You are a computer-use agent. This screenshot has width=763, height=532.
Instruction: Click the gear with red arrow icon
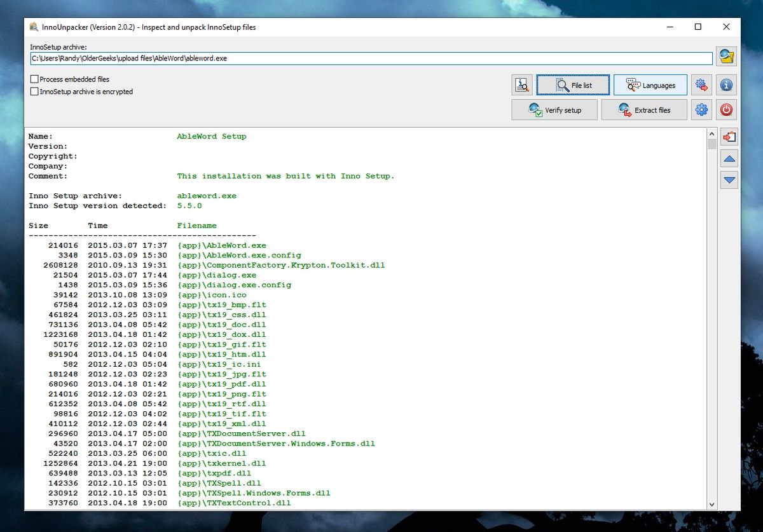click(x=701, y=85)
